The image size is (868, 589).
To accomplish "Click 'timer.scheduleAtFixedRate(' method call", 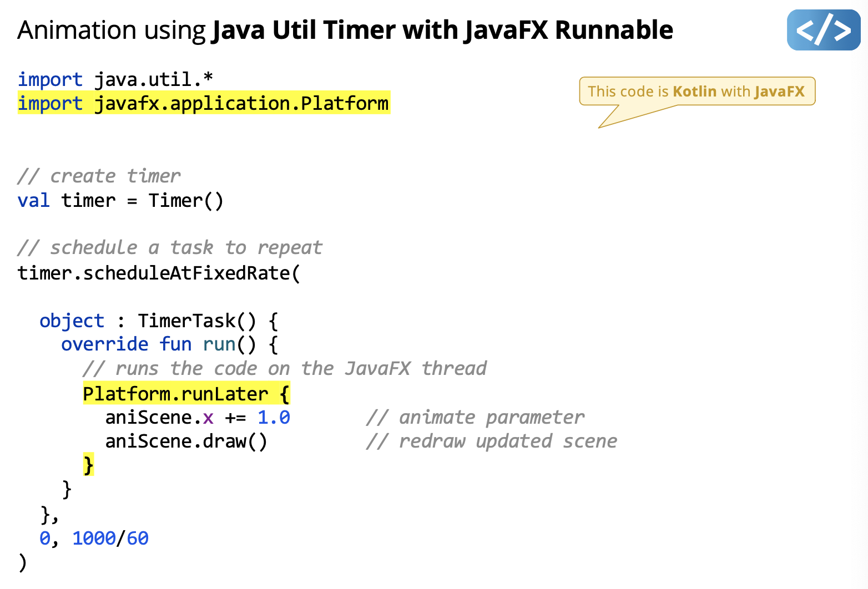I will point(159,273).
